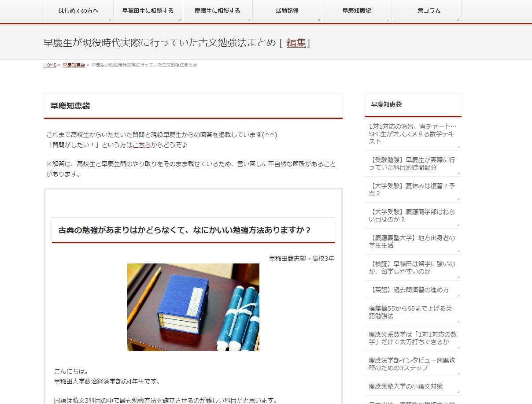Go to the 活動記録 page
532x404 pixels.
coord(287,11)
